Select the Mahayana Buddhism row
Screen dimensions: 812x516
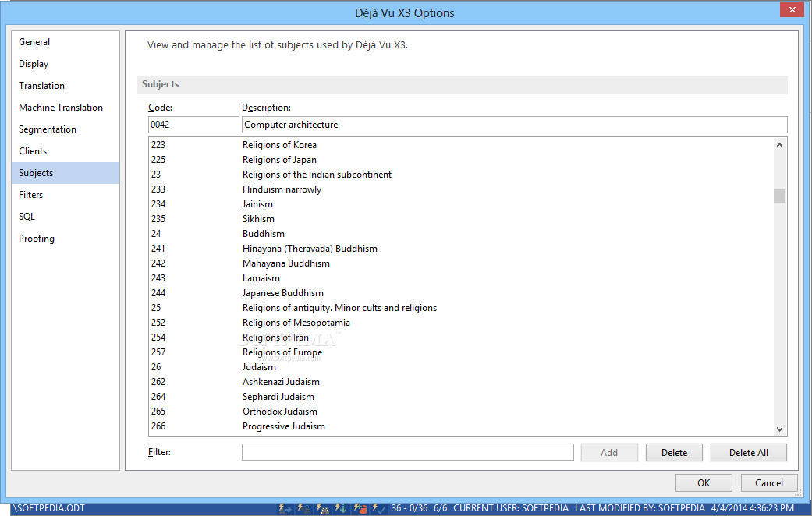click(461, 263)
